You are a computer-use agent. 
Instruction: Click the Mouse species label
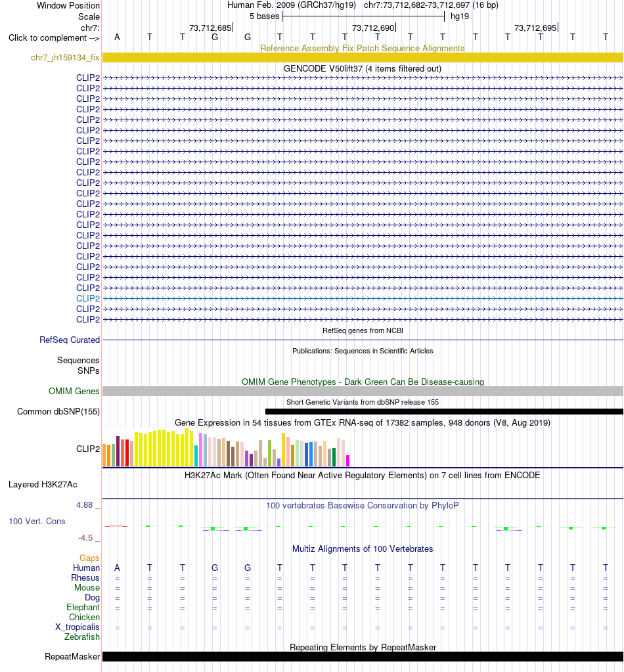pyautogui.click(x=87, y=587)
